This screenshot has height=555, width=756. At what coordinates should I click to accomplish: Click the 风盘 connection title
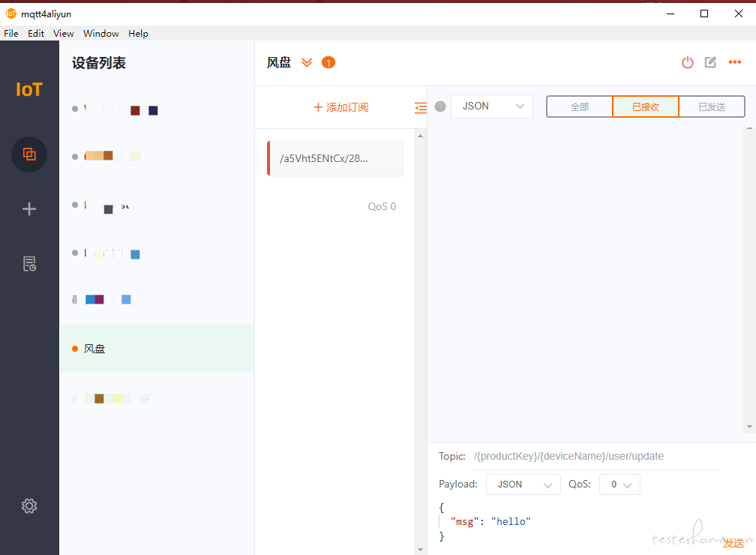tap(279, 63)
